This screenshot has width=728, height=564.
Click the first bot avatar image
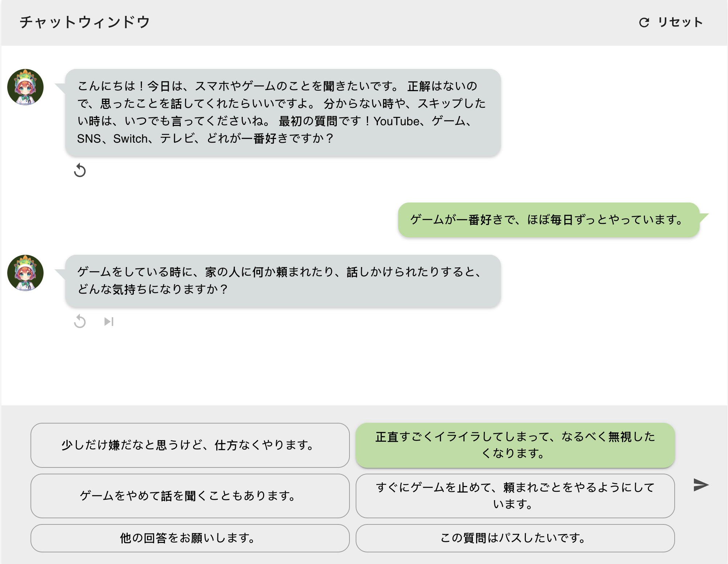click(25, 87)
